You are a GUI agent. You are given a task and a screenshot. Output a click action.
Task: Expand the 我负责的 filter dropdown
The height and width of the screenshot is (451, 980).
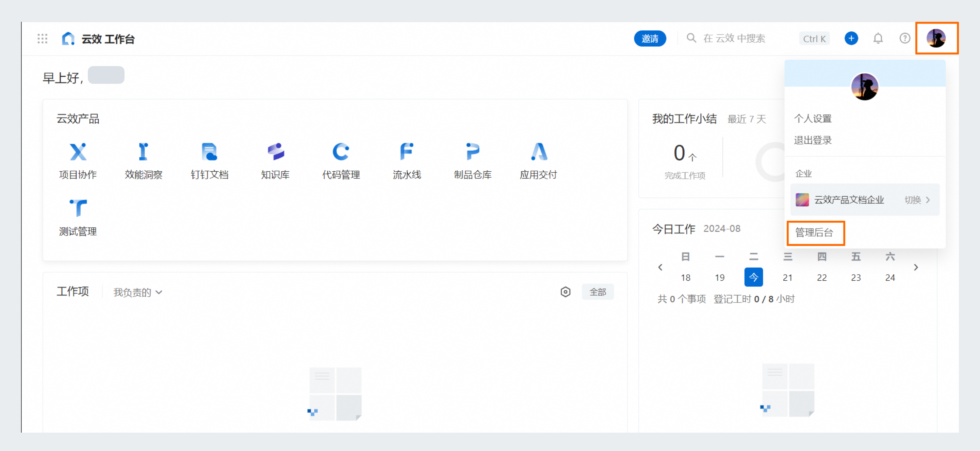[138, 292]
